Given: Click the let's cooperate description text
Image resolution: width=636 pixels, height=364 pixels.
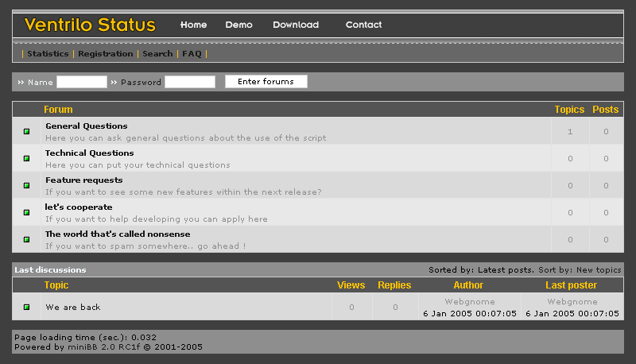Looking at the screenshot, I should (x=157, y=219).
